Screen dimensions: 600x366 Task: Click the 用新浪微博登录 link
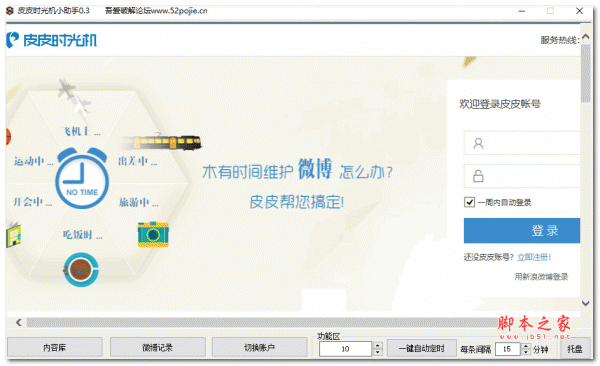(541, 276)
